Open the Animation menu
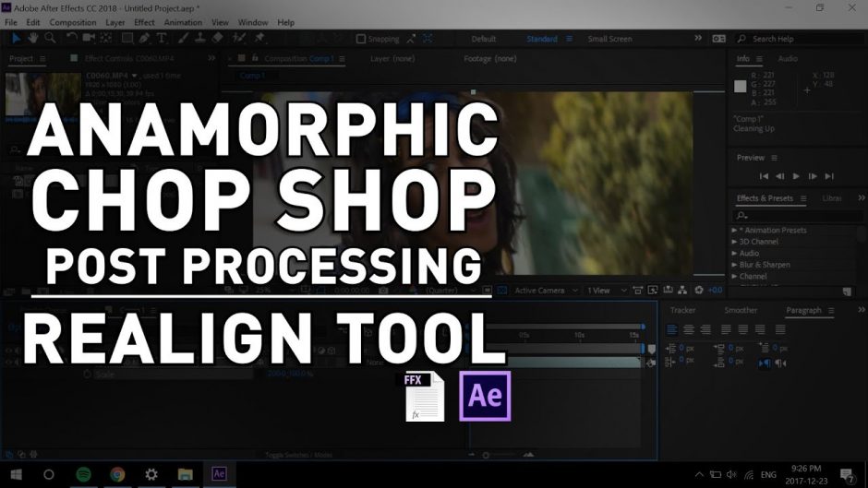Screen dimensions: 868x488 pos(183,23)
